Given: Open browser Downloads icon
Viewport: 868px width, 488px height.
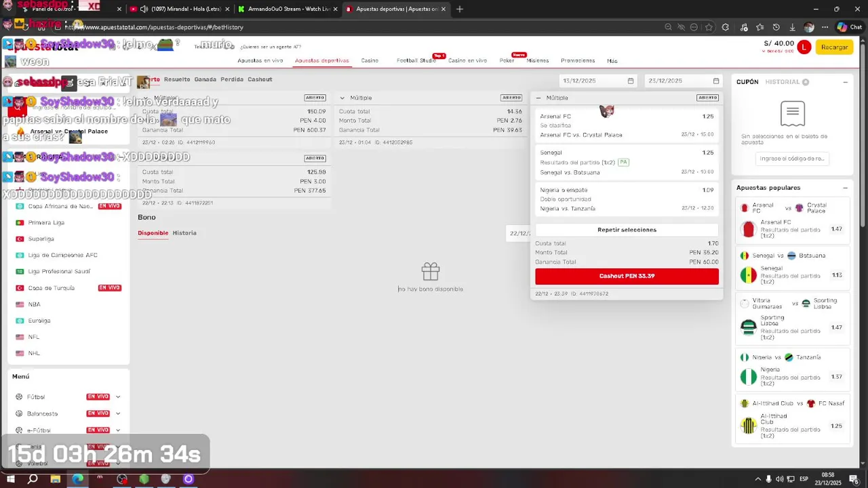Looking at the screenshot, I should [x=792, y=27].
